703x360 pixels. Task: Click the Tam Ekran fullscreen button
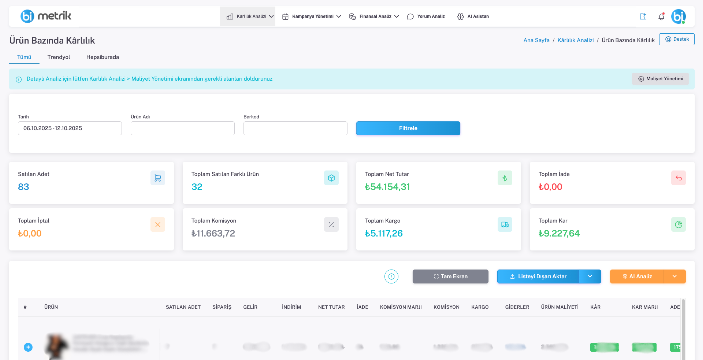[451, 277]
